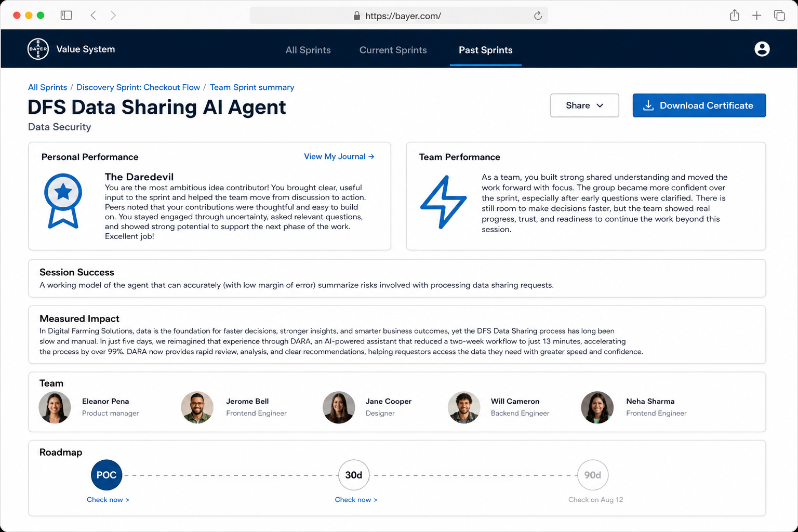
Task: Click the Personal Performance heading
Action: (90, 157)
